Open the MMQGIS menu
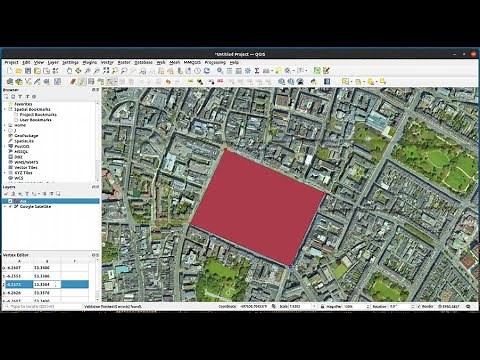The width and height of the screenshot is (480, 360). click(192, 62)
